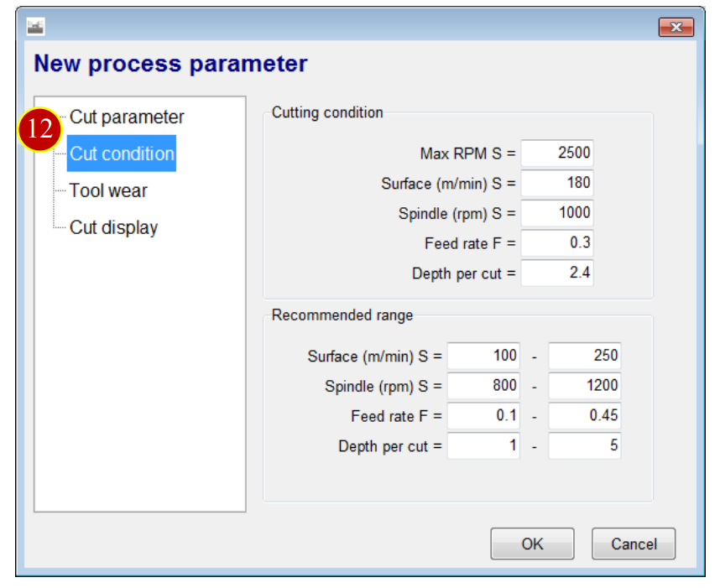Click recommended Feed rate minimum field 0.1

(483, 415)
